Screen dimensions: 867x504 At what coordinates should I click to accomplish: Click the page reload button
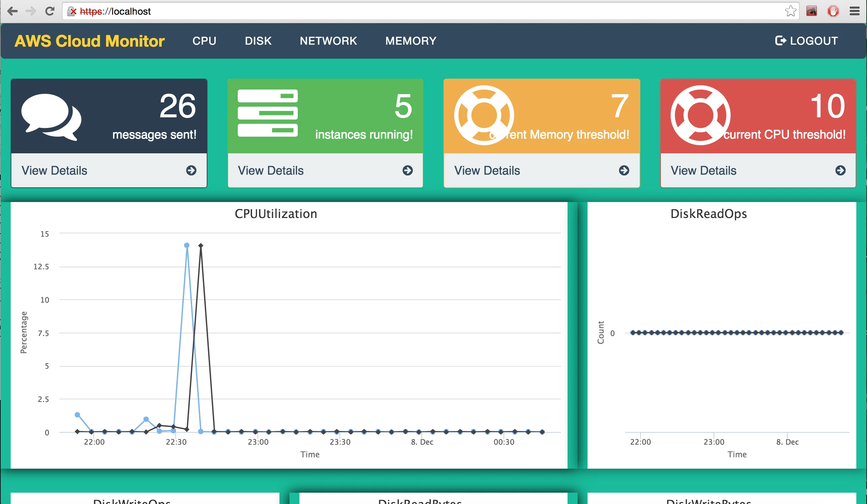tap(50, 11)
